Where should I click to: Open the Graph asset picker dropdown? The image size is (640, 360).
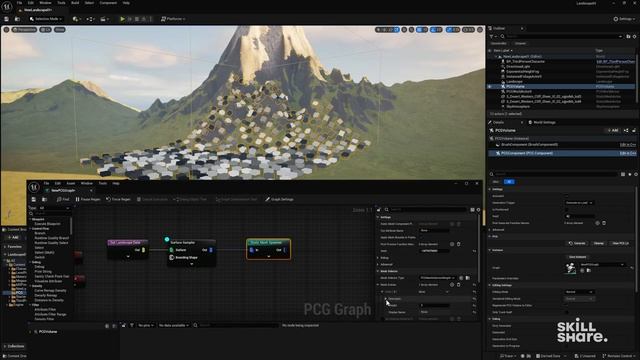[x=602, y=264]
